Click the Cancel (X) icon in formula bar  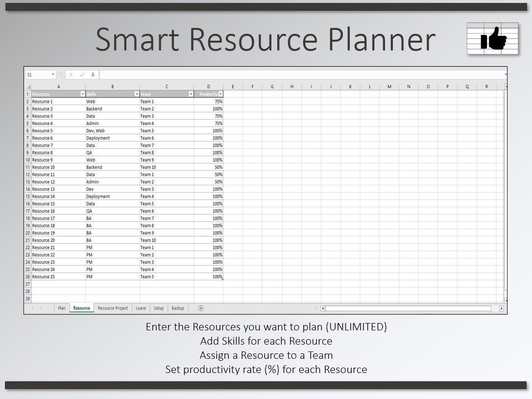[71, 75]
